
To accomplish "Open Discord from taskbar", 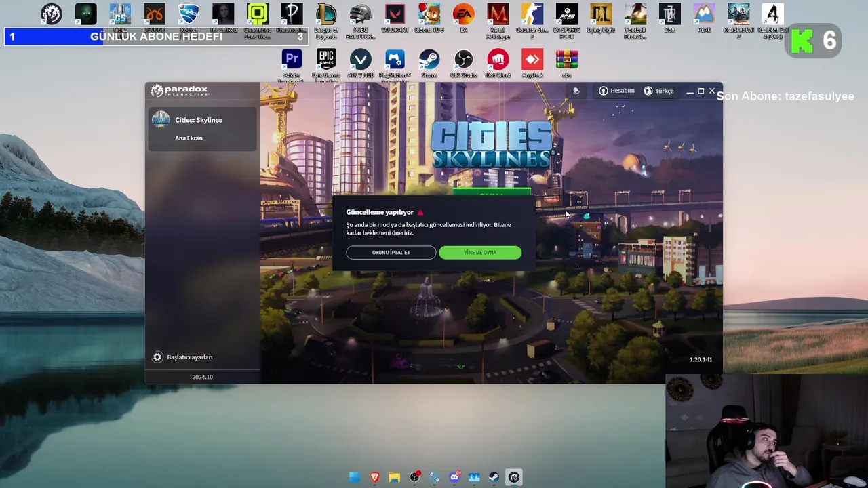I will 454,477.
